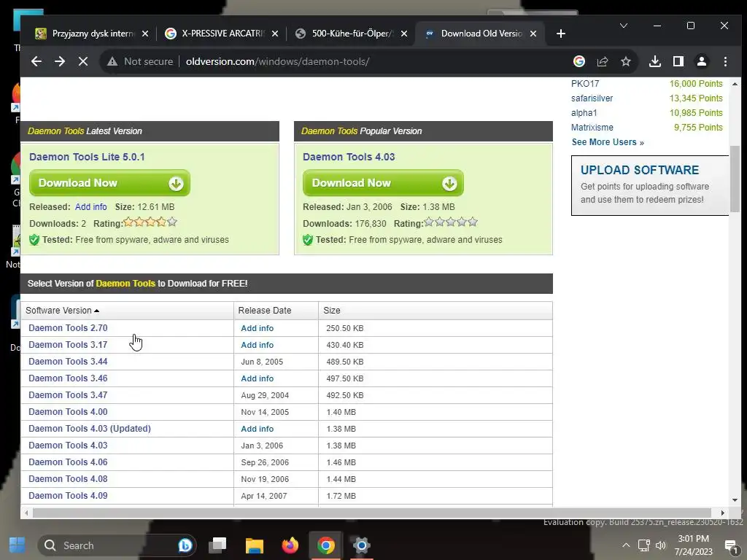Stop loading the page
This screenshot has height=560, width=747.
(83, 61)
